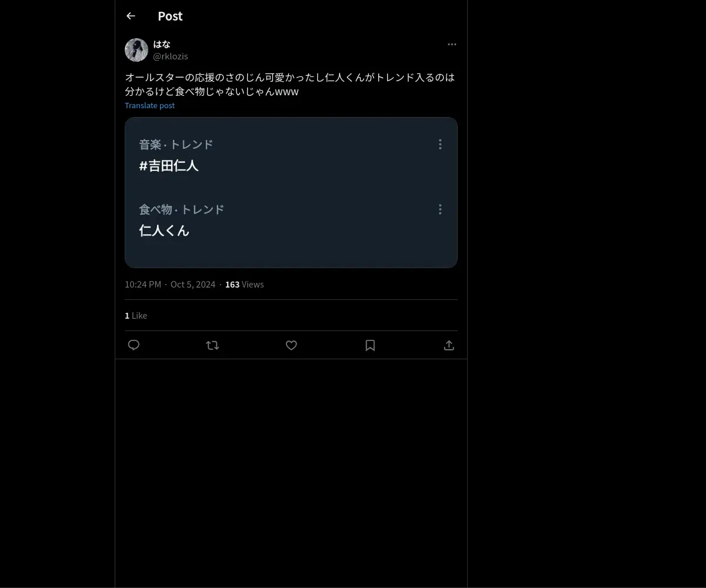Share the post with the upload icon
Screen dimensions: 706x588
(x=449, y=345)
